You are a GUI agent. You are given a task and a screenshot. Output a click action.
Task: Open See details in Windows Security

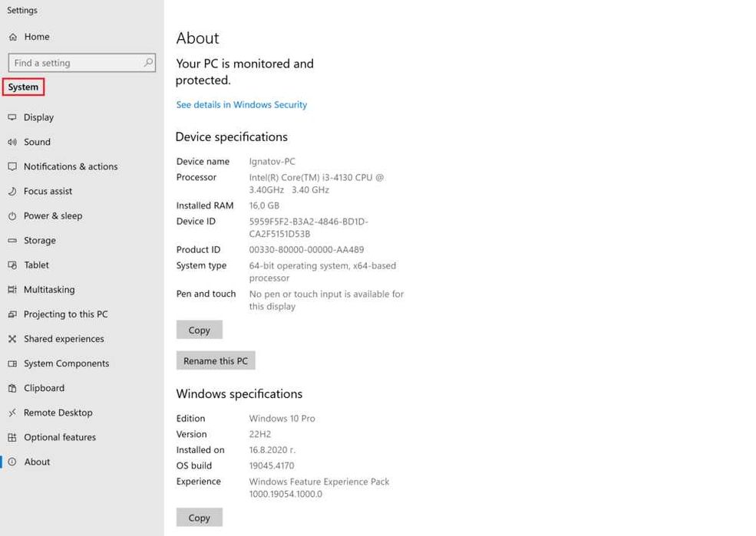point(241,104)
